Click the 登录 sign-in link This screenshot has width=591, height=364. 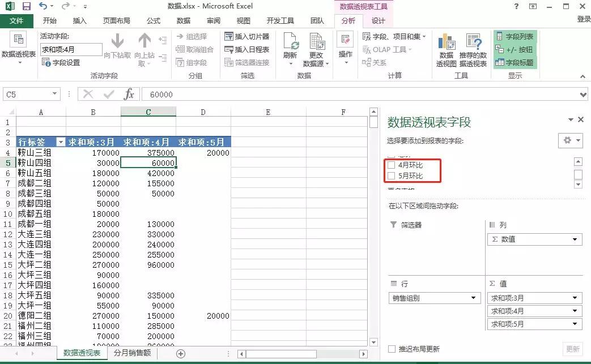click(584, 19)
